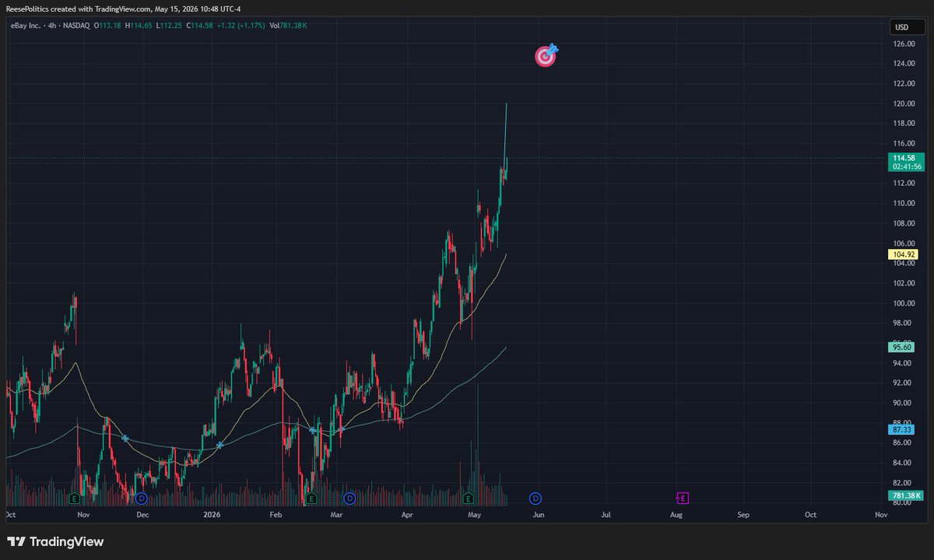
Task: Click the Jun label on the time axis
Action: [x=539, y=515]
